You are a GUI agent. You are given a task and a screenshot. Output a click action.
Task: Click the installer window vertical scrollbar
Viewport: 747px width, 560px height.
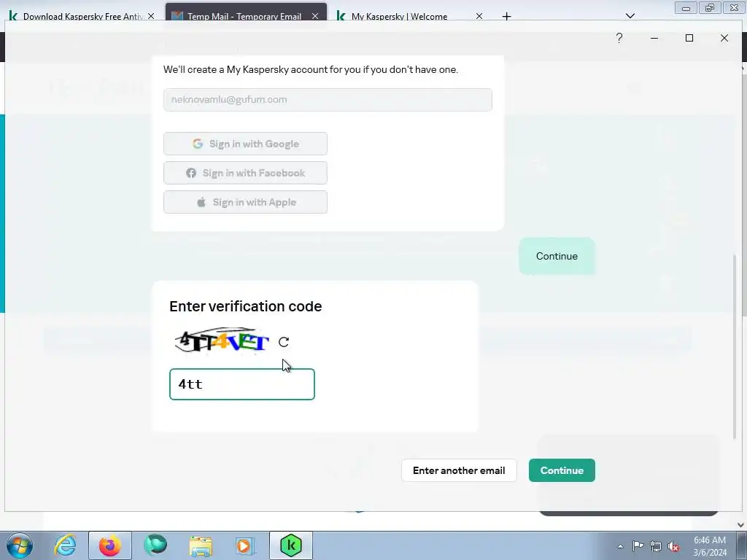pyautogui.click(x=734, y=346)
